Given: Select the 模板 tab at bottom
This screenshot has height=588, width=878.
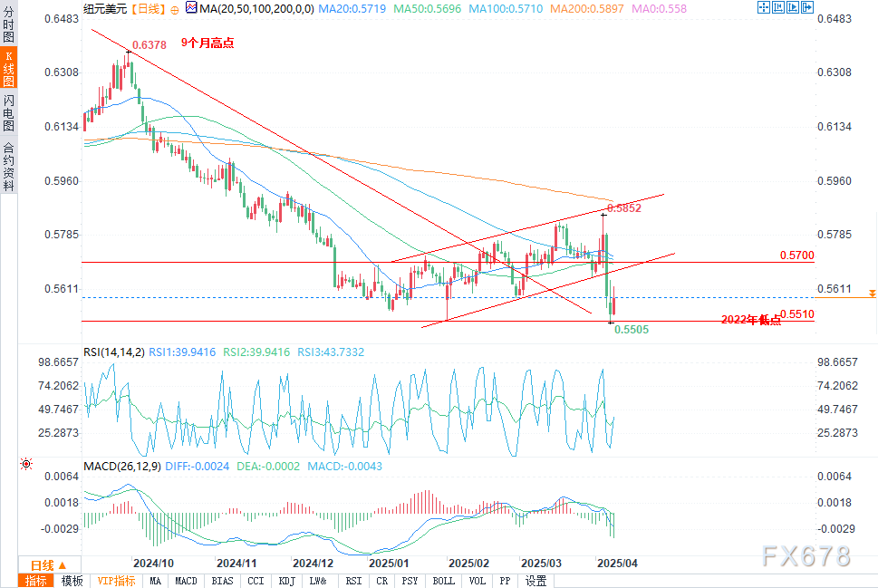Looking at the screenshot, I should pos(72,582).
